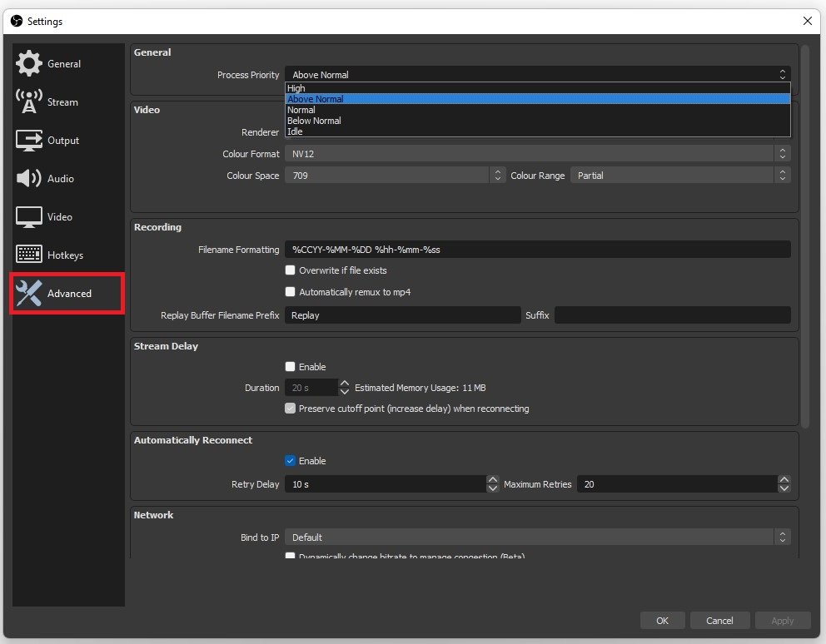
Task: Enable Overwrite if file exists
Action: pos(291,270)
